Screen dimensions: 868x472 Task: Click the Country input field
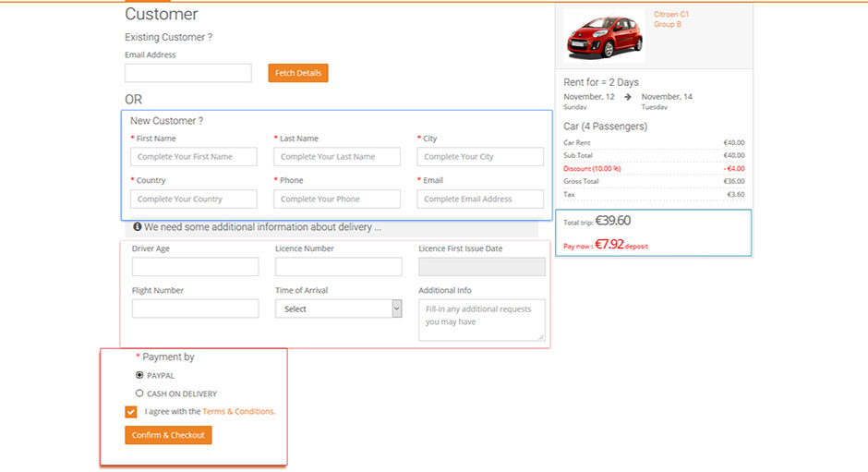point(194,199)
